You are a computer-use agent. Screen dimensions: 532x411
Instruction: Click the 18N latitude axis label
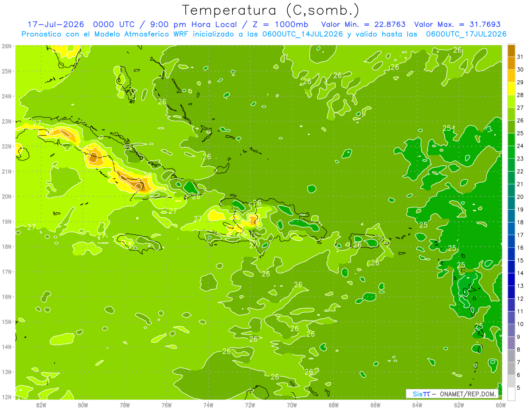pos(6,247)
